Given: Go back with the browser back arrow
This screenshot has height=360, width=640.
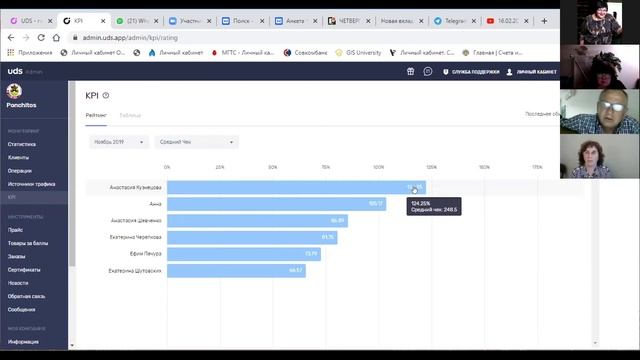Looking at the screenshot, I should (11, 38).
